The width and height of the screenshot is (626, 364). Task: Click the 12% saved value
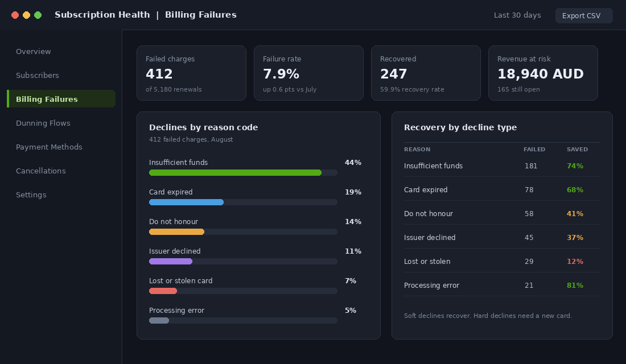[x=575, y=262]
